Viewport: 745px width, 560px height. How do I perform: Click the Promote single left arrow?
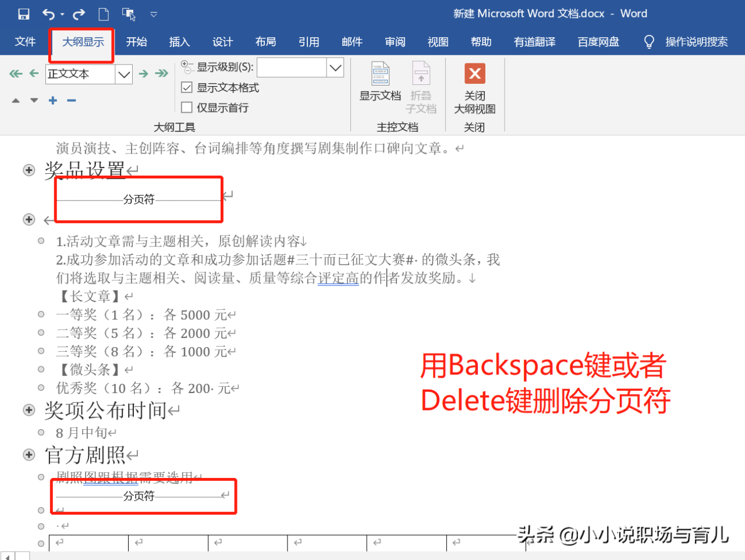(34, 73)
